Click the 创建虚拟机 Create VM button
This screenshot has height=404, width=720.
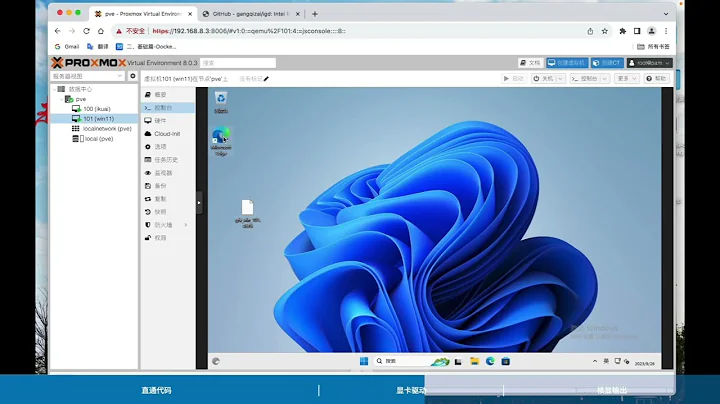[x=567, y=63]
